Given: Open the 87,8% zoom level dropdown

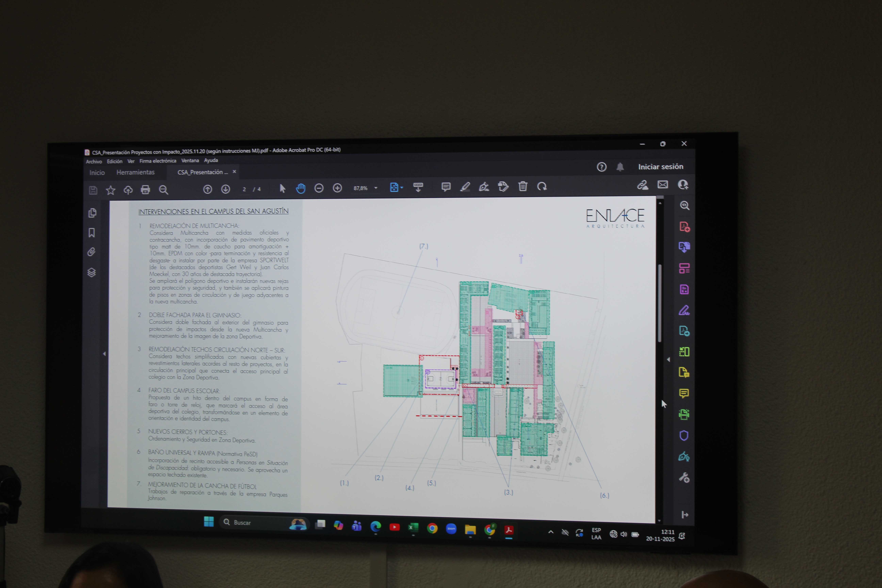Looking at the screenshot, I should (x=376, y=188).
